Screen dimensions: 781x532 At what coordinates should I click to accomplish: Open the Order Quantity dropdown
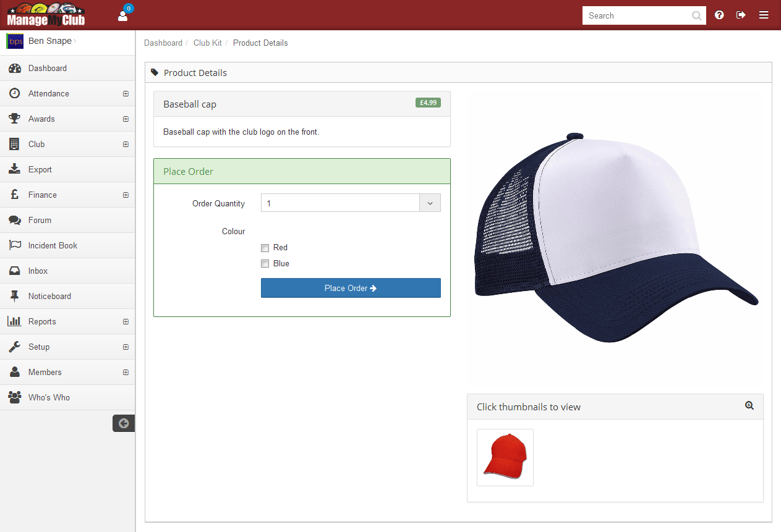[351, 203]
